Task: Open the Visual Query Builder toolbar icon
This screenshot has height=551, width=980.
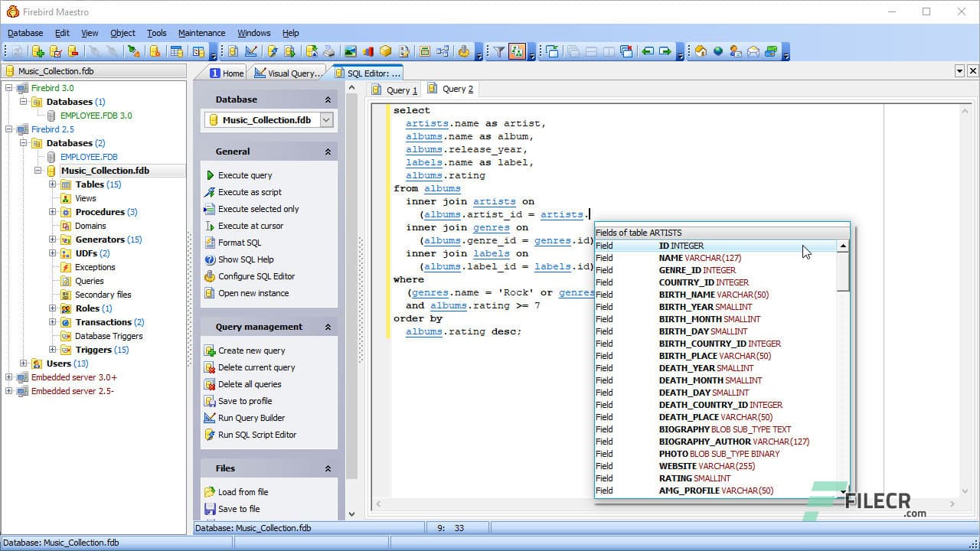Action: [250, 51]
